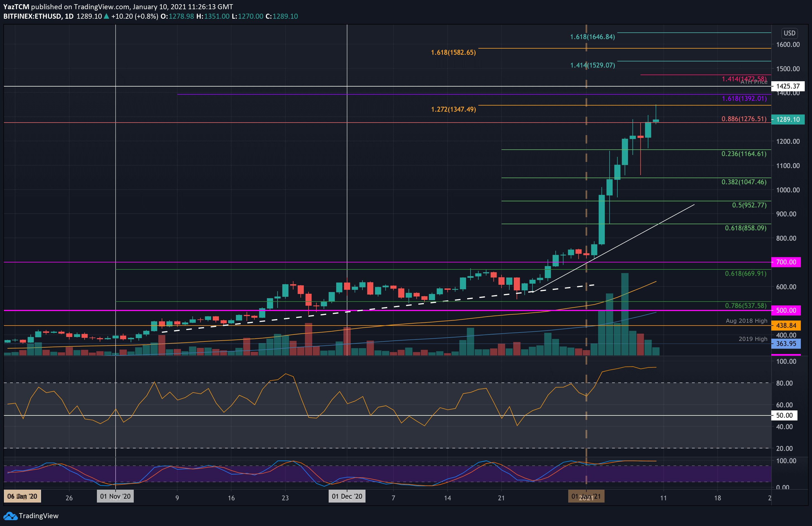Click the 14 date on time axis
The height and width of the screenshot is (526, 812).
[447, 498]
